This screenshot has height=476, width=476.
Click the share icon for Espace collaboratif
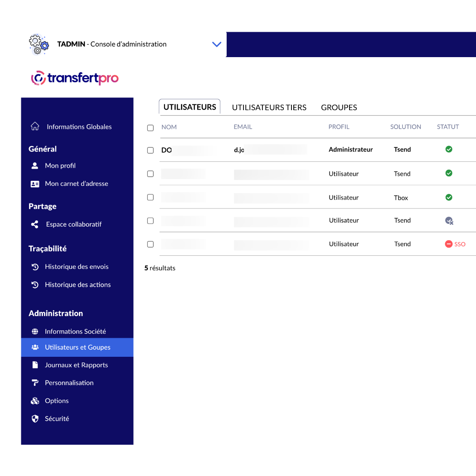click(x=35, y=224)
